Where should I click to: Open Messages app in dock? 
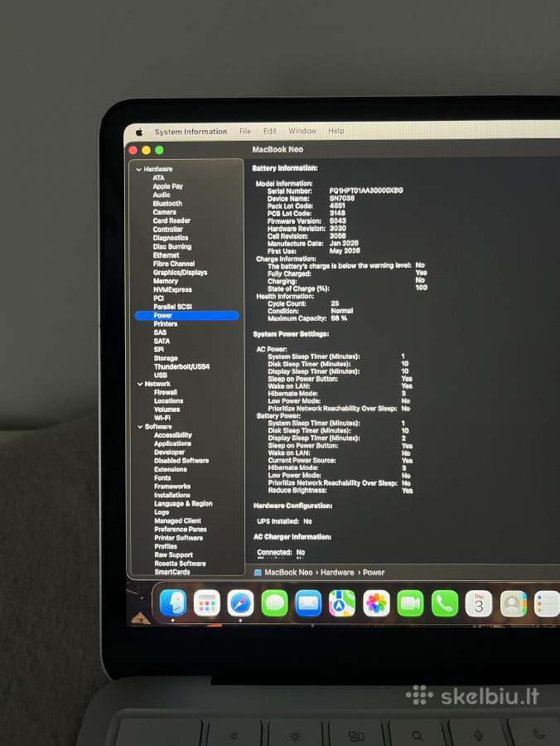(274, 603)
